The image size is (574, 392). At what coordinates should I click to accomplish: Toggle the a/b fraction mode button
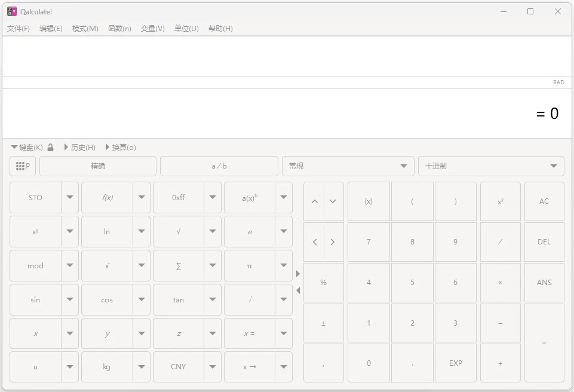pos(219,166)
